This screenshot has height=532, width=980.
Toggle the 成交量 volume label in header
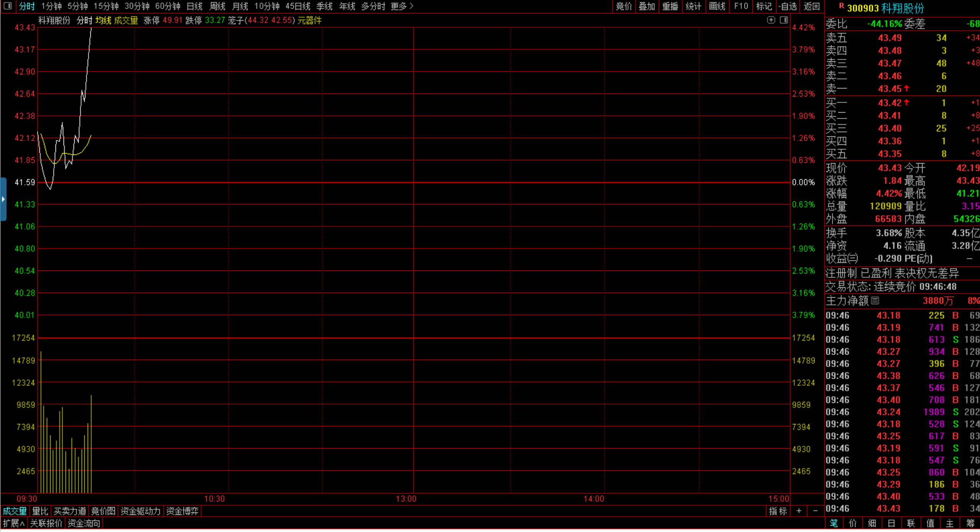pyautogui.click(x=126, y=20)
